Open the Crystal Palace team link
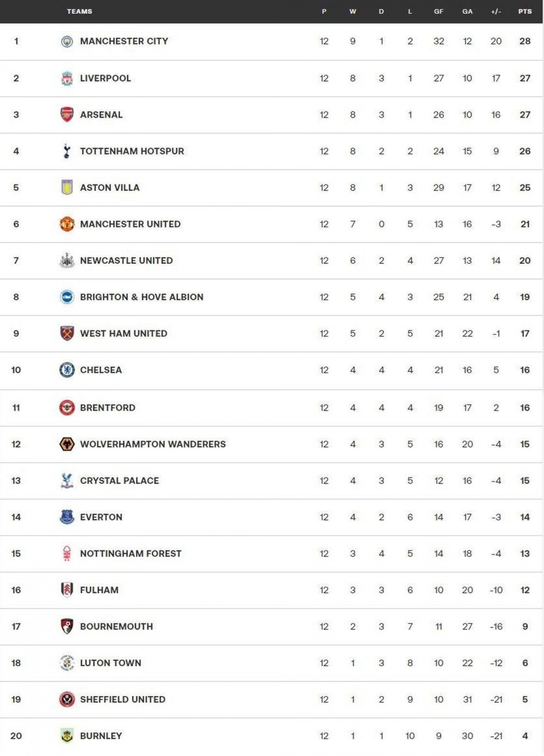Viewport: 544px width, 756px height. tap(120, 481)
